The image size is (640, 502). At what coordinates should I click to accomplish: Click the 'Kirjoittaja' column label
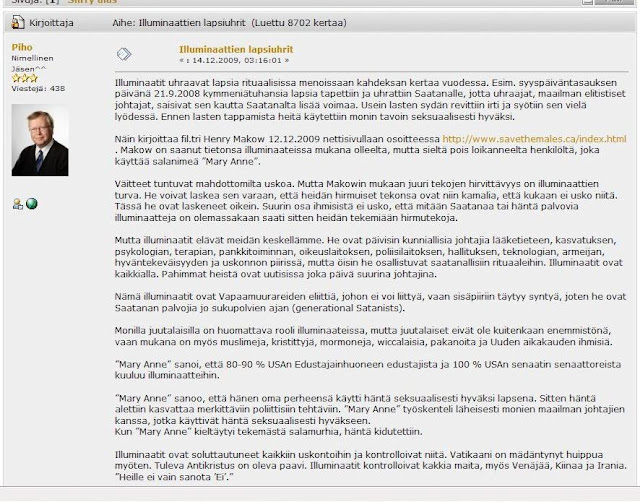point(51,23)
